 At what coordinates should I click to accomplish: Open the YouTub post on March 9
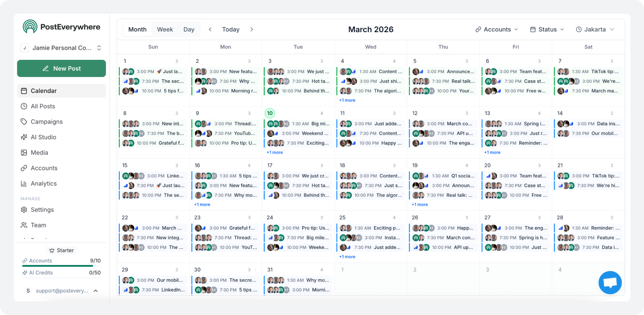(226, 133)
